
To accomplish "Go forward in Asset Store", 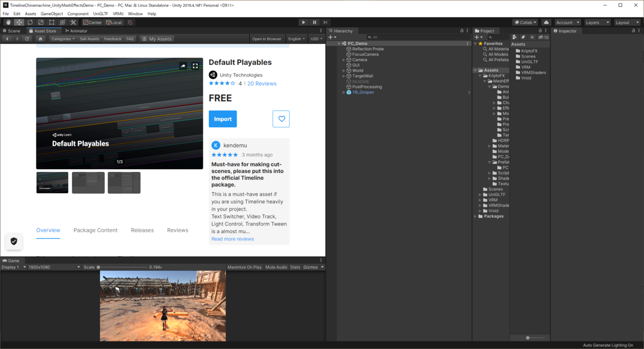I will [16, 39].
